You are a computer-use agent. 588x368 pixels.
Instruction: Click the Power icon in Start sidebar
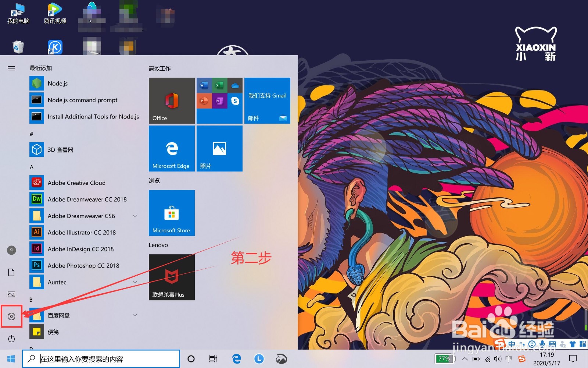click(x=11, y=339)
